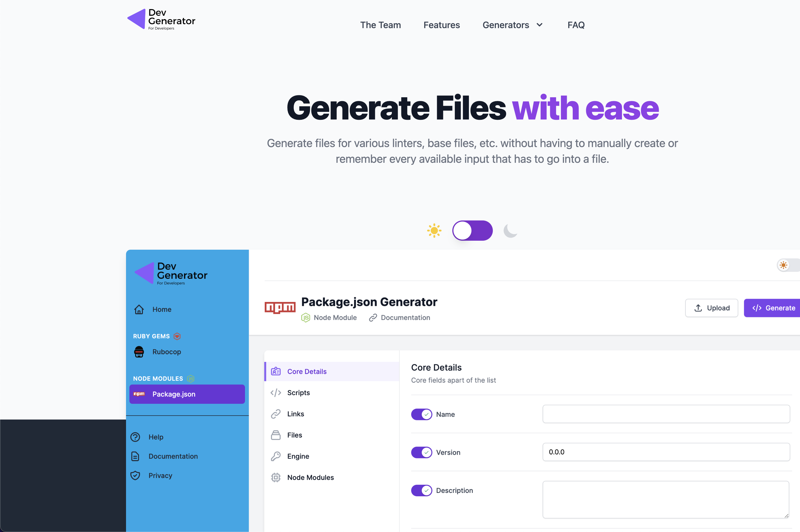Click the Files stack icon
Viewport: 800px width, 532px height.
pyautogui.click(x=276, y=435)
